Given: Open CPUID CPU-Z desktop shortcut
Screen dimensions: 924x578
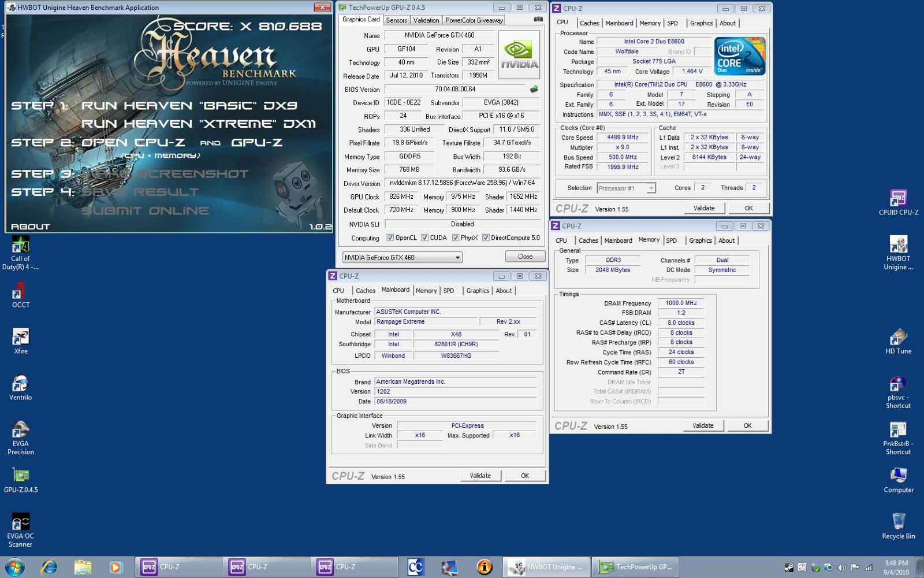Looking at the screenshot, I should click(898, 202).
